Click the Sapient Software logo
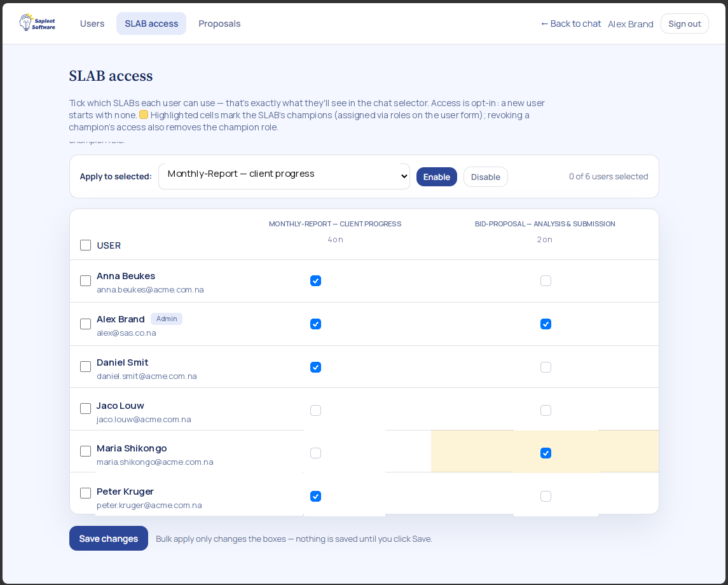 coord(37,22)
